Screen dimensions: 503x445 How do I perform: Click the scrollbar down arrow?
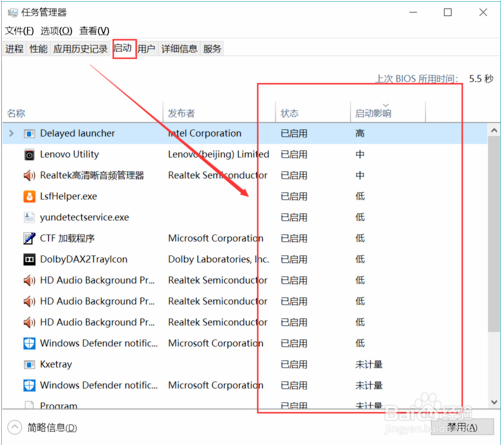[494, 402]
